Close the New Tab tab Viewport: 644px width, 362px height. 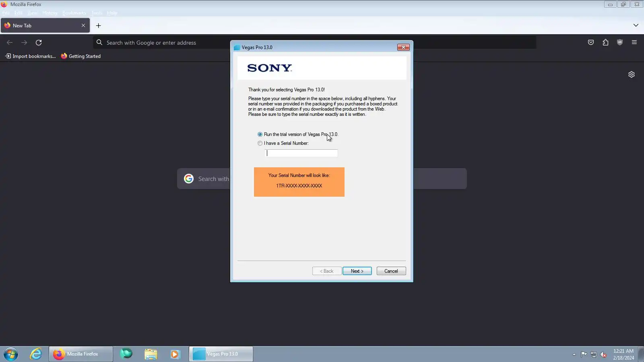tap(83, 25)
